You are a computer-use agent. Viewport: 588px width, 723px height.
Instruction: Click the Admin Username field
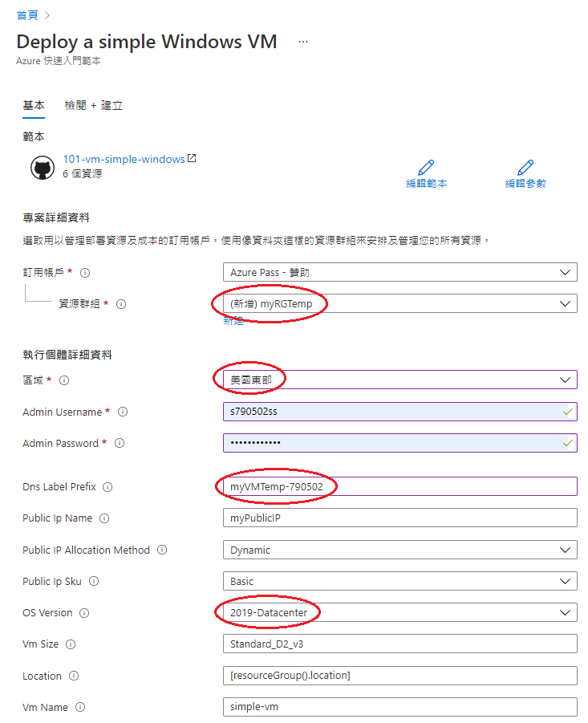pyautogui.click(x=400, y=412)
